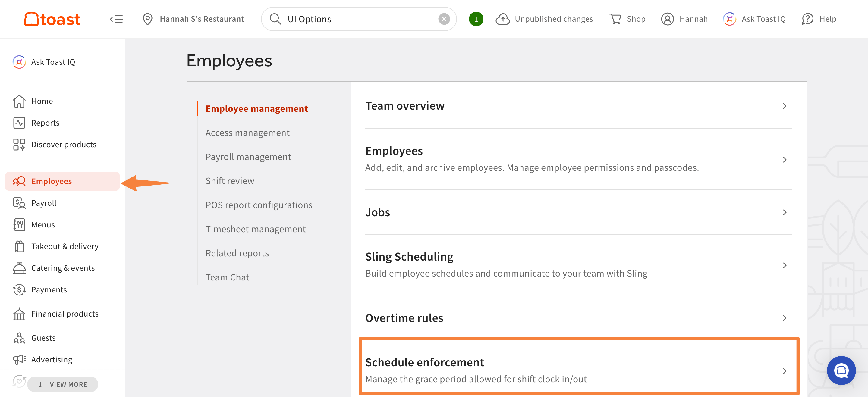The width and height of the screenshot is (868, 397).
Task: Open Reports in the sidebar
Action: (45, 123)
